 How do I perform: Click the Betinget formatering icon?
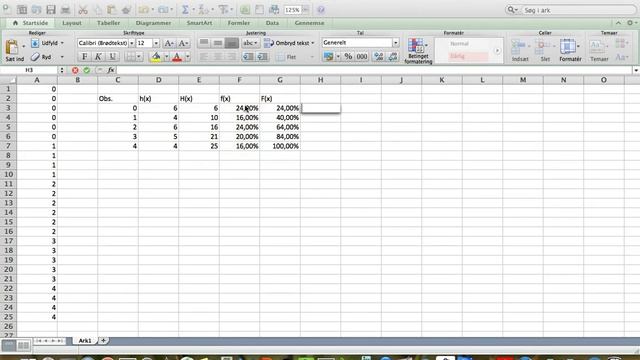(416, 45)
